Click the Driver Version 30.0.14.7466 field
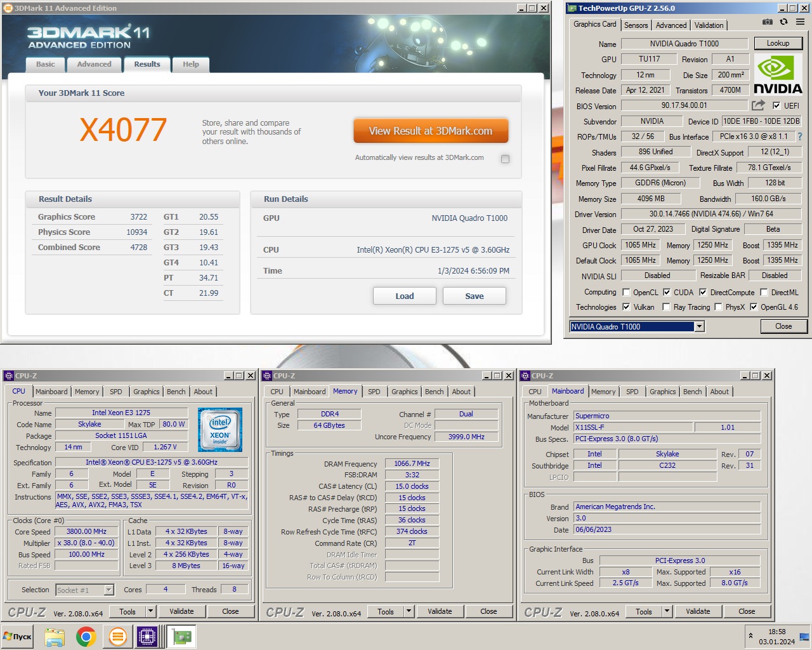This screenshot has height=650, width=812. click(x=711, y=214)
